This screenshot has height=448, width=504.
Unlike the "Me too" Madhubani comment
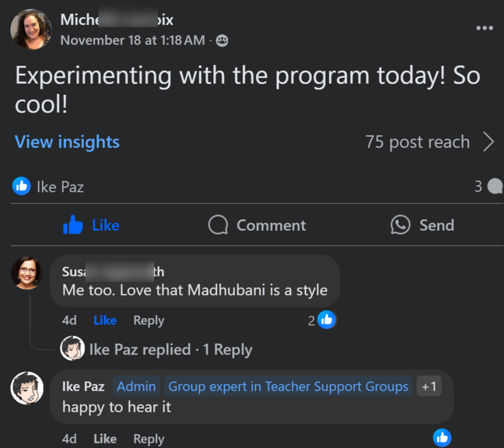105,320
